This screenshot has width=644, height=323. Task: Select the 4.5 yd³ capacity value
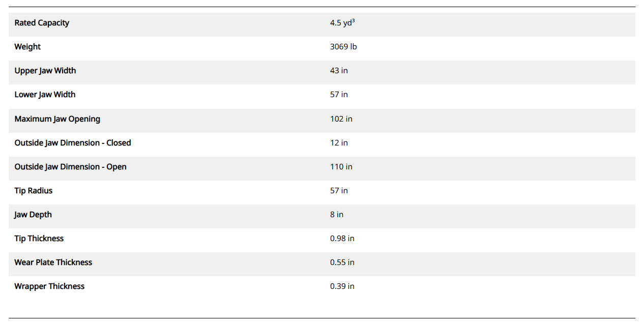pos(342,23)
